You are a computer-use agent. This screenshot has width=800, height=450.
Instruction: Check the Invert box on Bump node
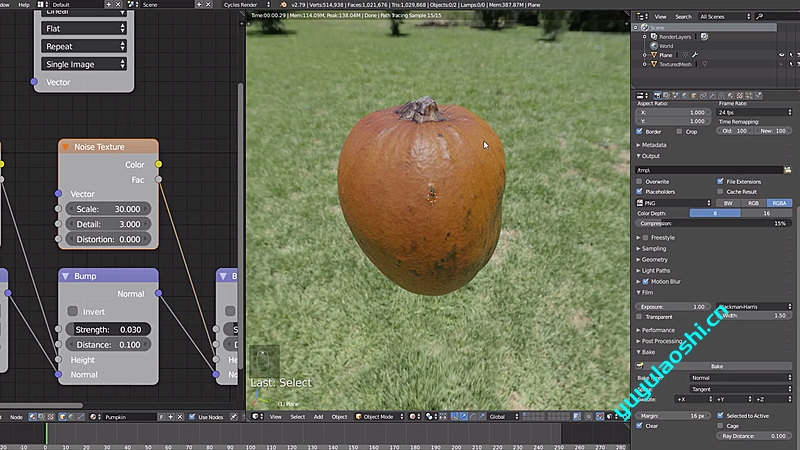73,311
